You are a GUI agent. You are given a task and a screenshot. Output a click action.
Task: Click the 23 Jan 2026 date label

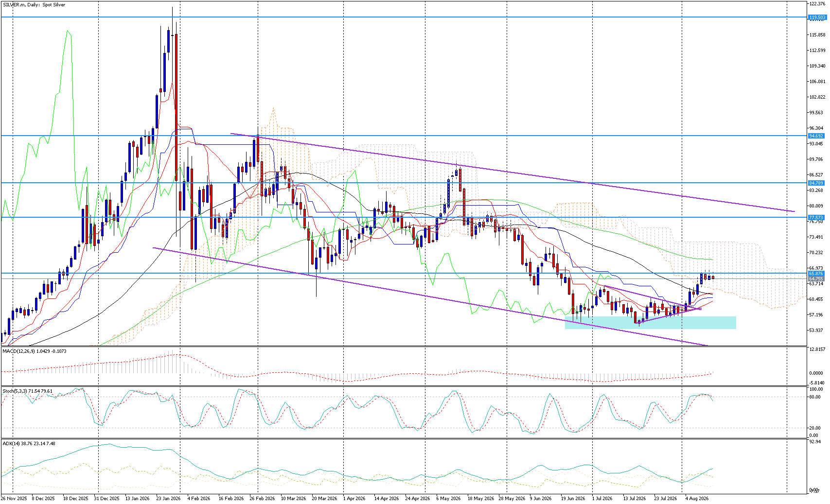coord(169,499)
